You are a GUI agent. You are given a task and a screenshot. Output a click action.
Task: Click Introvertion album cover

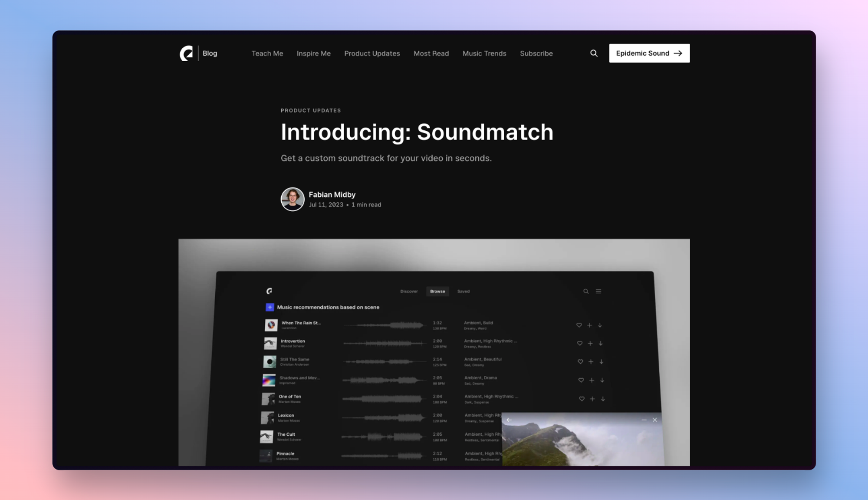click(x=270, y=343)
